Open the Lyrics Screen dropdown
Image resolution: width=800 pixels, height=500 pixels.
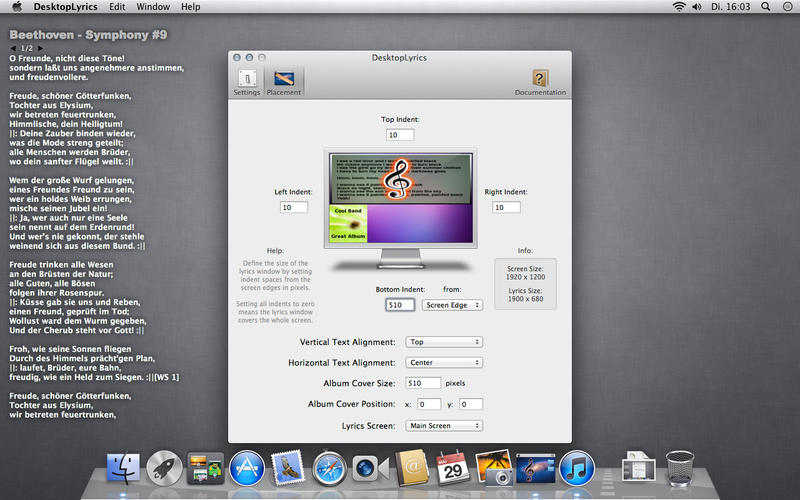[444, 426]
